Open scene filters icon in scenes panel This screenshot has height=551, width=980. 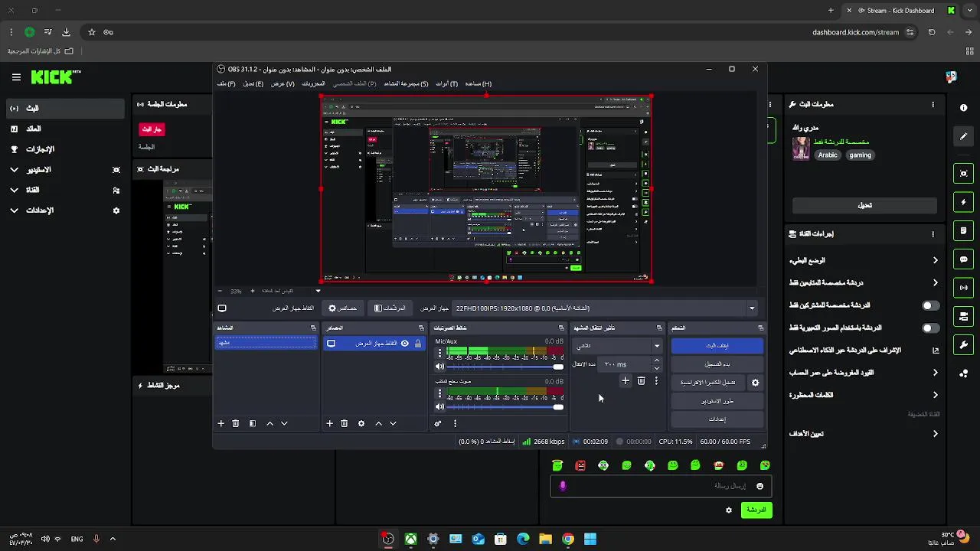point(252,423)
